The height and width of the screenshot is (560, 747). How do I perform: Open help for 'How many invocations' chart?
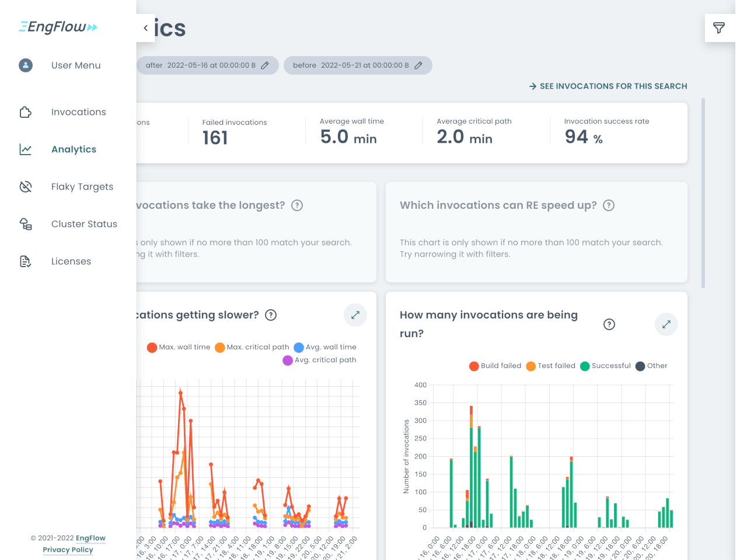click(609, 324)
